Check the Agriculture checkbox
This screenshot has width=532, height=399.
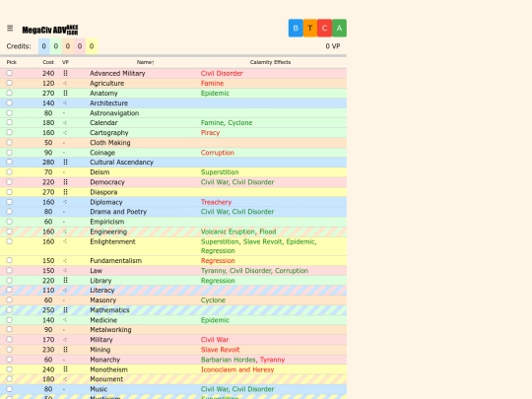coord(10,83)
